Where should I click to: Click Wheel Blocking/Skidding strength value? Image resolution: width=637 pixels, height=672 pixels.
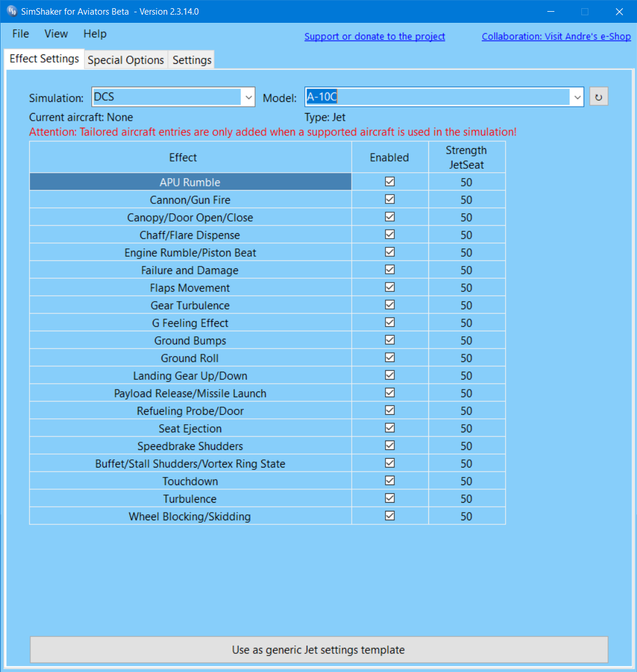click(467, 516)
